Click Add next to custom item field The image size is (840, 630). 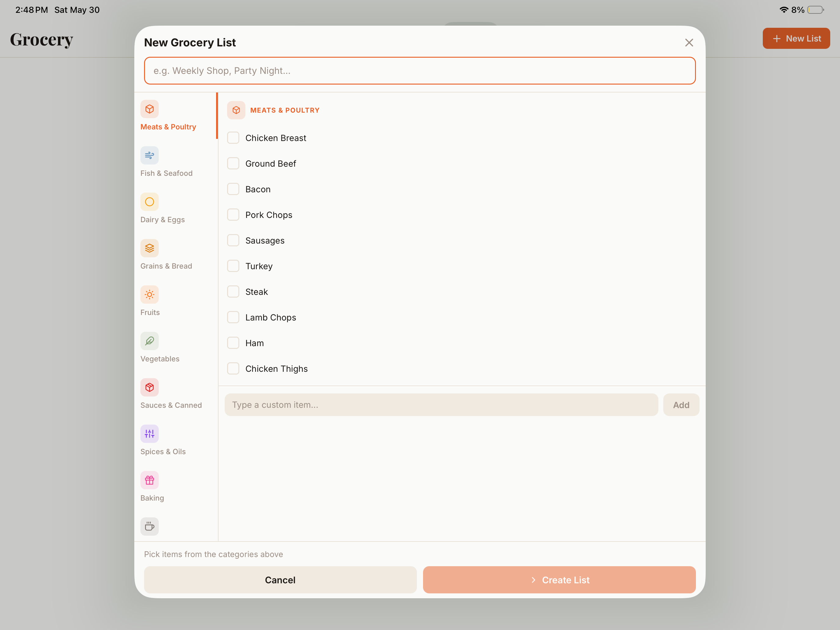point(681,405)
